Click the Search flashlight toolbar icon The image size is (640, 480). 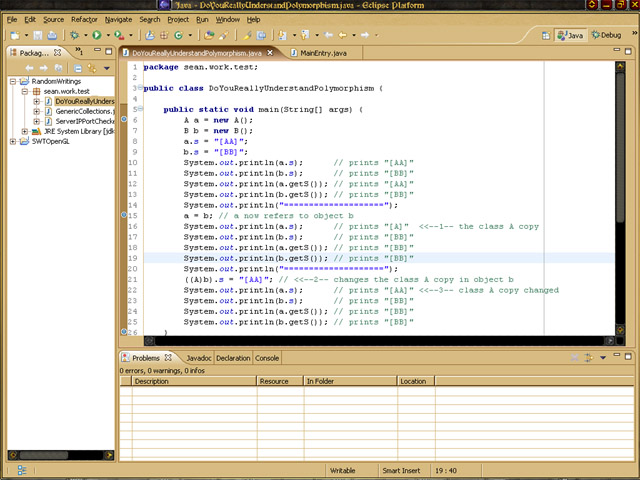click(224, 36)
